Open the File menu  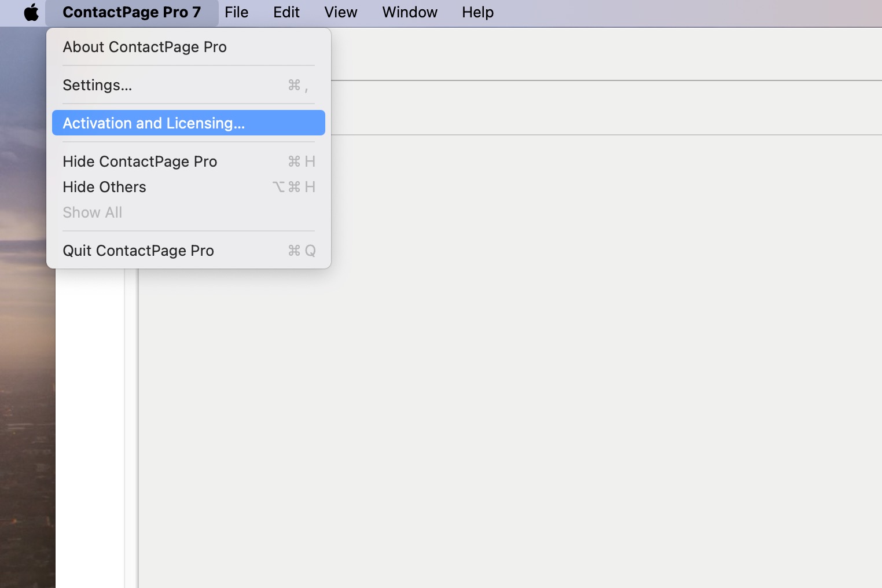236,12
